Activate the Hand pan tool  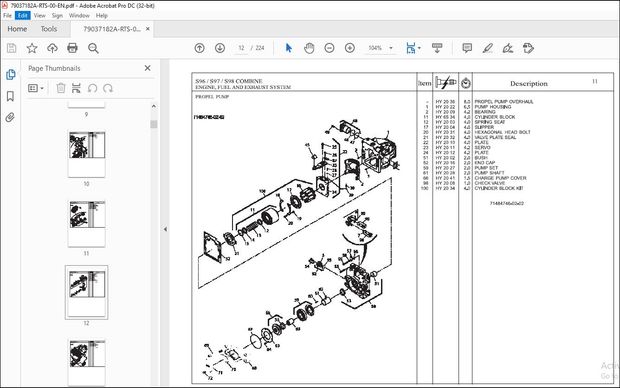coord(309,48)
